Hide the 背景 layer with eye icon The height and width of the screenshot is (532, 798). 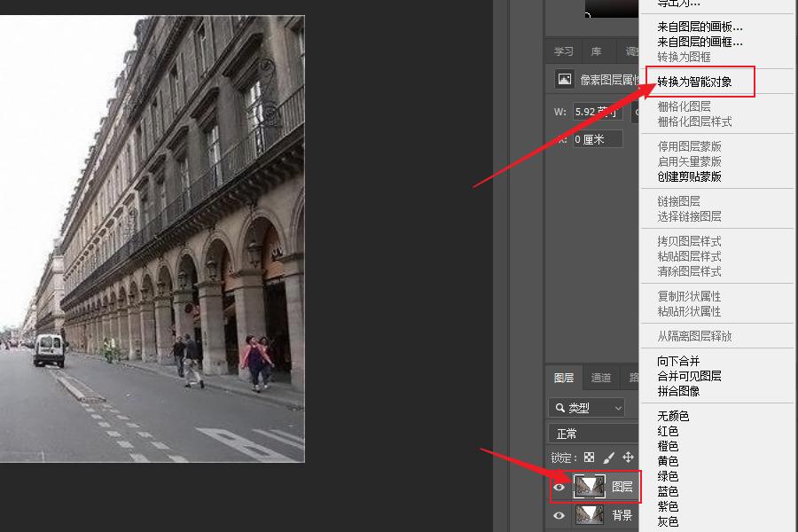point(559,515)
